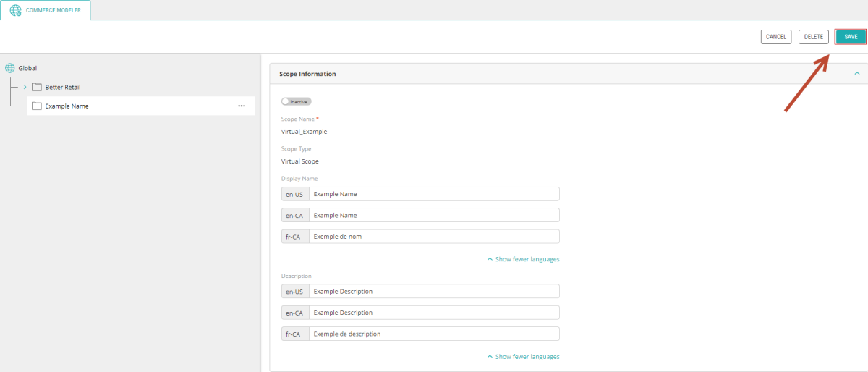Open the Commerce Modeler tab
The image size is (868, 372).
tap(46, 10)
